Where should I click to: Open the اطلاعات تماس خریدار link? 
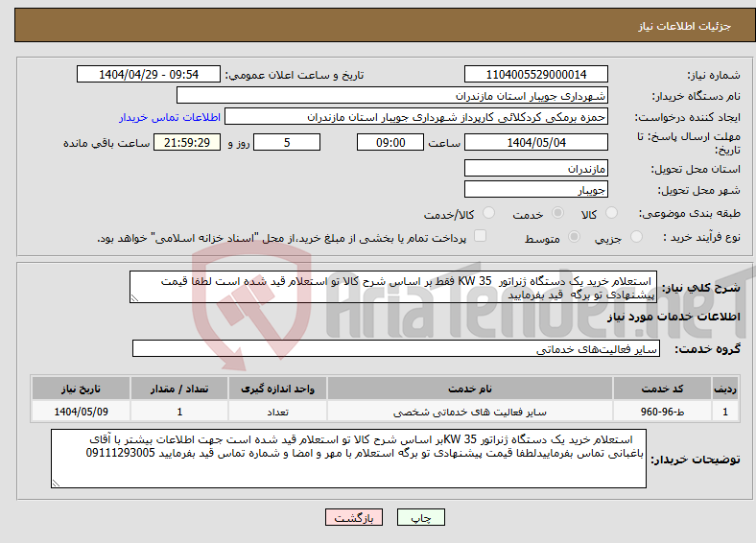click(x=170, y=117)
